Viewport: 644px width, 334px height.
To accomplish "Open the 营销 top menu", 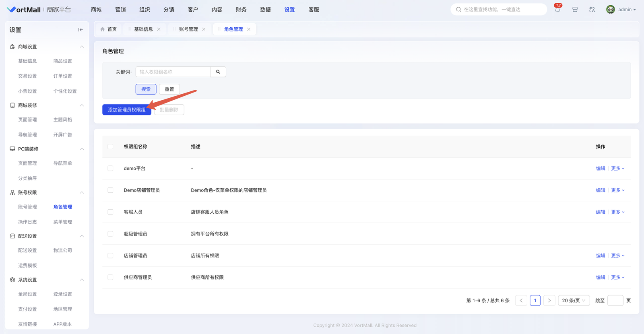I will (120, 10).
